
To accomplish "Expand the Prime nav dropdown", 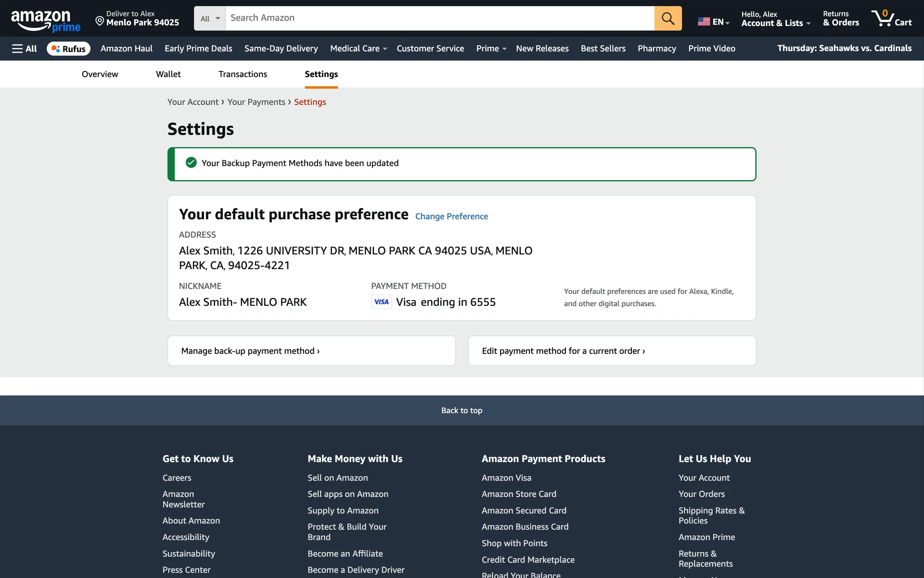I will tap(491, 49).
